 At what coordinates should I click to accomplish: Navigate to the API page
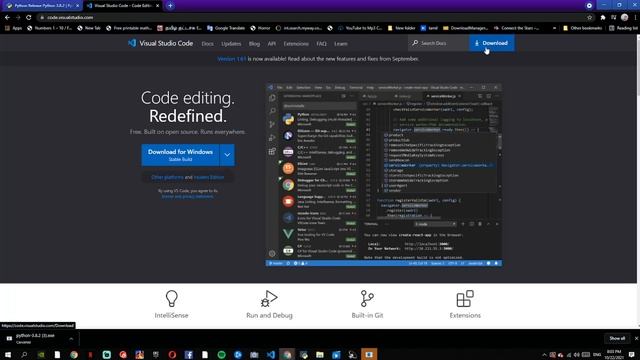coord(271,44)
